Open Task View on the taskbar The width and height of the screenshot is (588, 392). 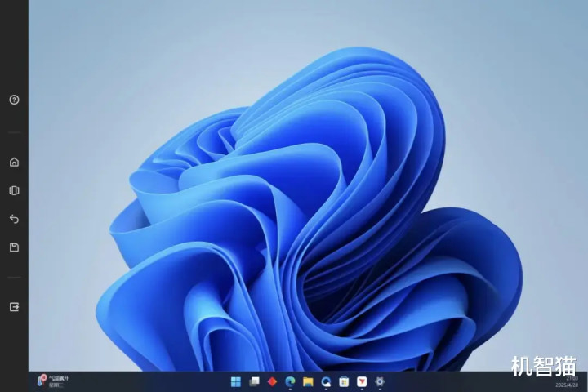click(254, 382)
